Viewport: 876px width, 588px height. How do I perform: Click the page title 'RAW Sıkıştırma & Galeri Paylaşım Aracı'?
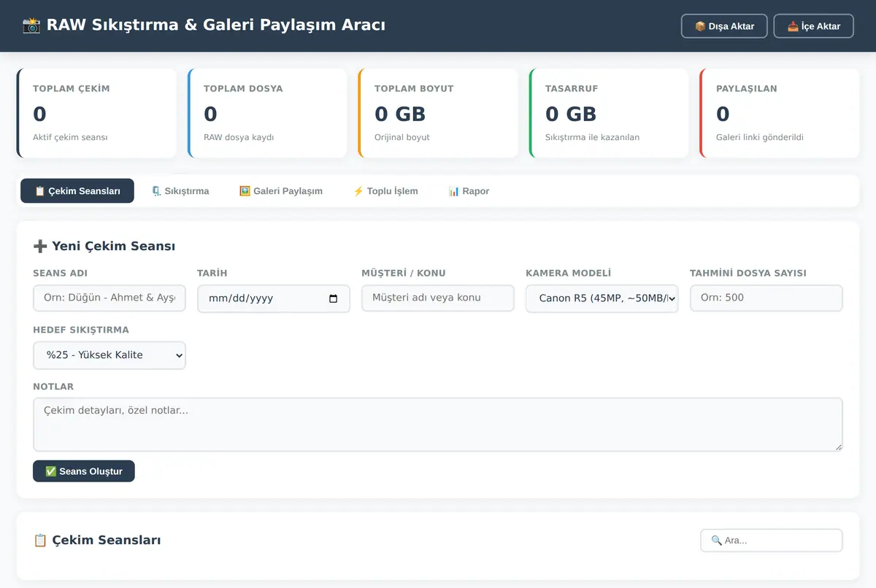(204, 26)
